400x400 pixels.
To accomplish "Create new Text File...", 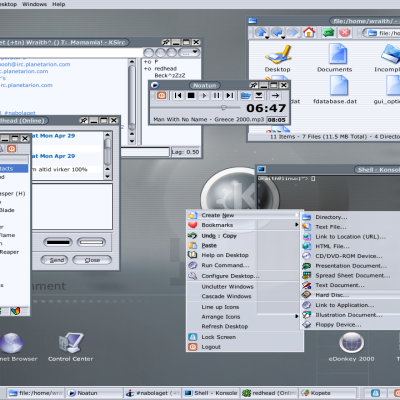I will tap(351, 227).
